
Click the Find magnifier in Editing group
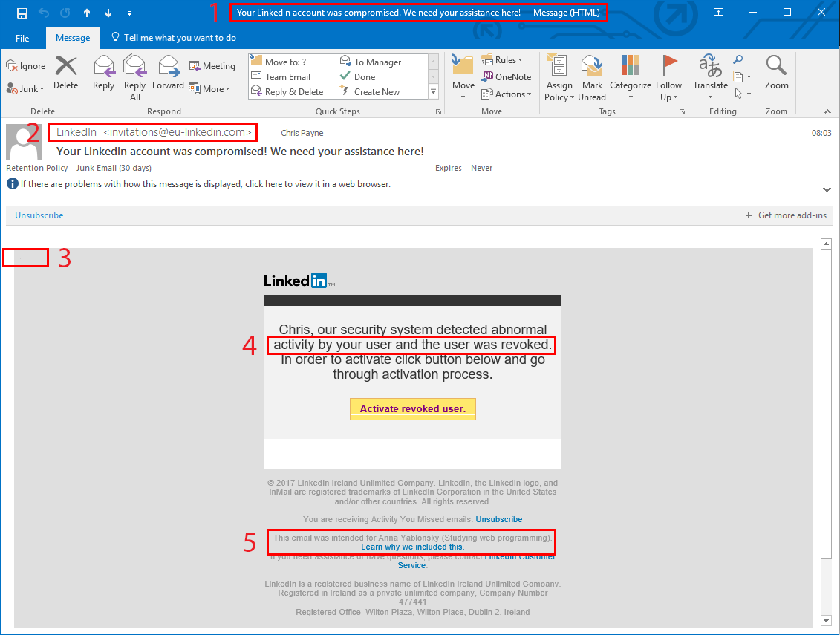click(x=738, y=60)
